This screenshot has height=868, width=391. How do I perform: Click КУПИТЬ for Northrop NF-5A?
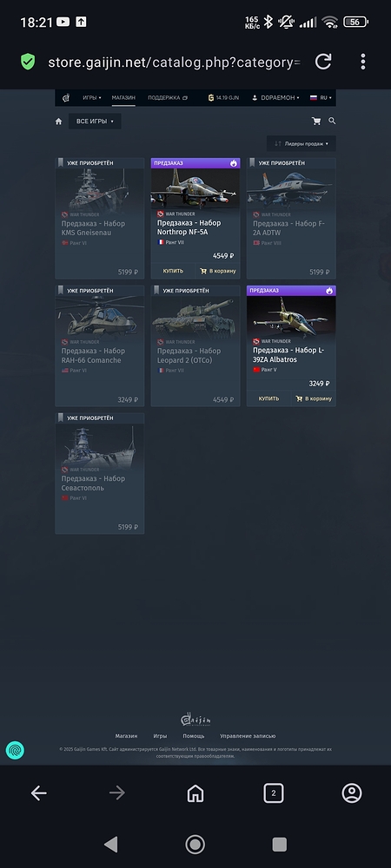pyautogui.click(x=173, y=271)
